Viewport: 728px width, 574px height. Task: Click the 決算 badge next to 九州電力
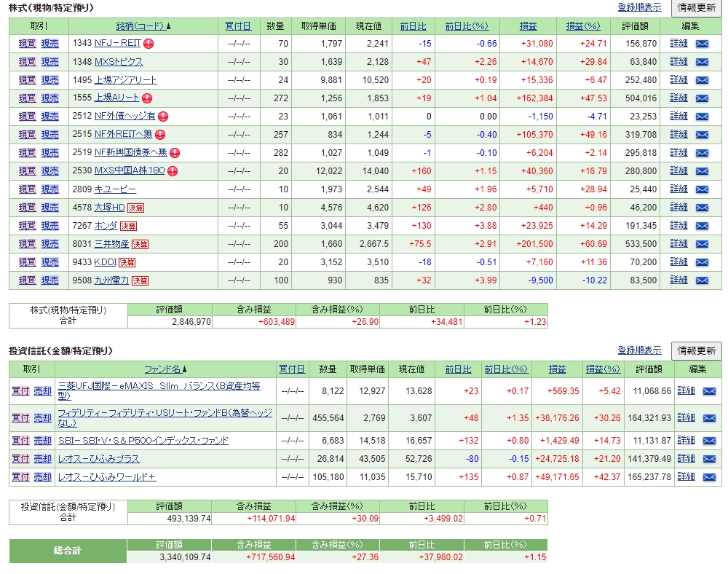140,280
